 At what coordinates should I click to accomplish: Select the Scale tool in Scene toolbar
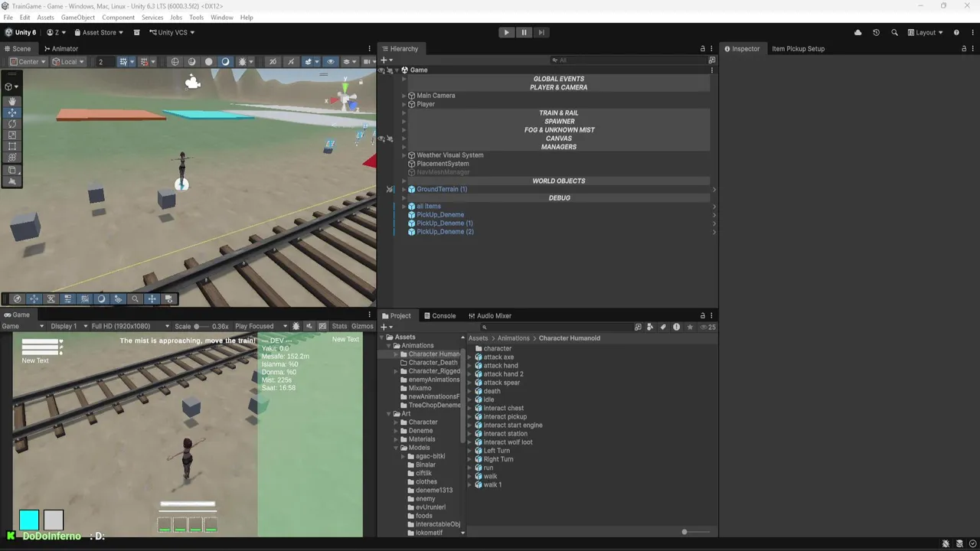tap(12, 135)
